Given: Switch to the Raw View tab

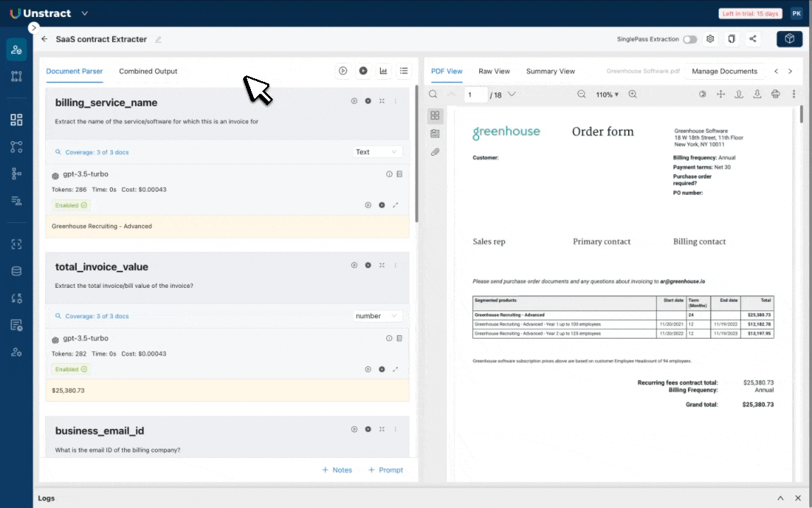Looking at the screenshot, I should 494,71.
